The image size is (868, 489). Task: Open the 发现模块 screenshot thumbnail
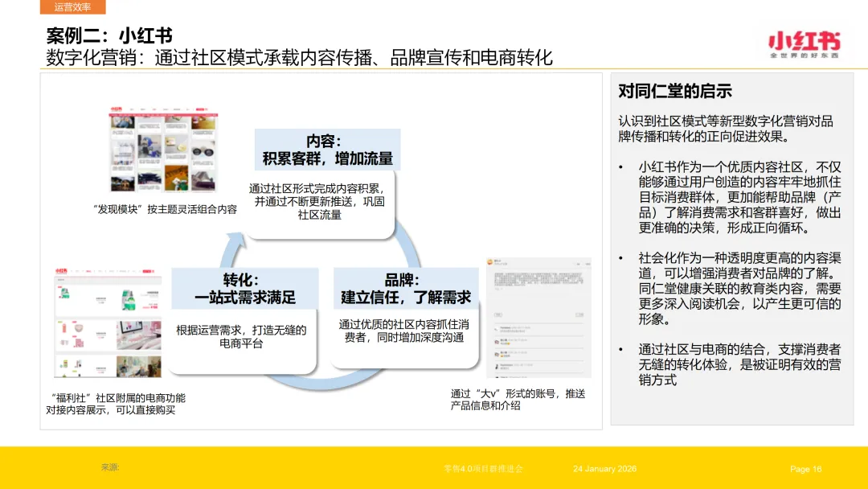tap(163, 150)
